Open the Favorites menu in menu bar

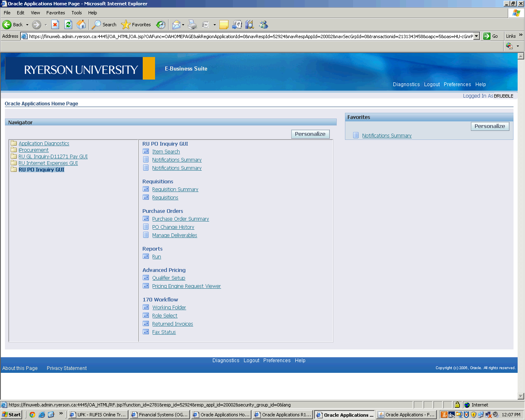[55, 13]
